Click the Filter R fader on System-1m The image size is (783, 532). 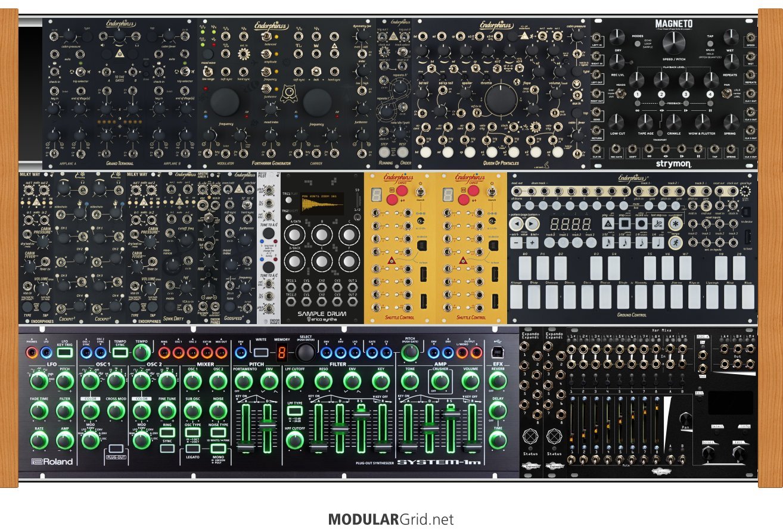tap(381, 447)
